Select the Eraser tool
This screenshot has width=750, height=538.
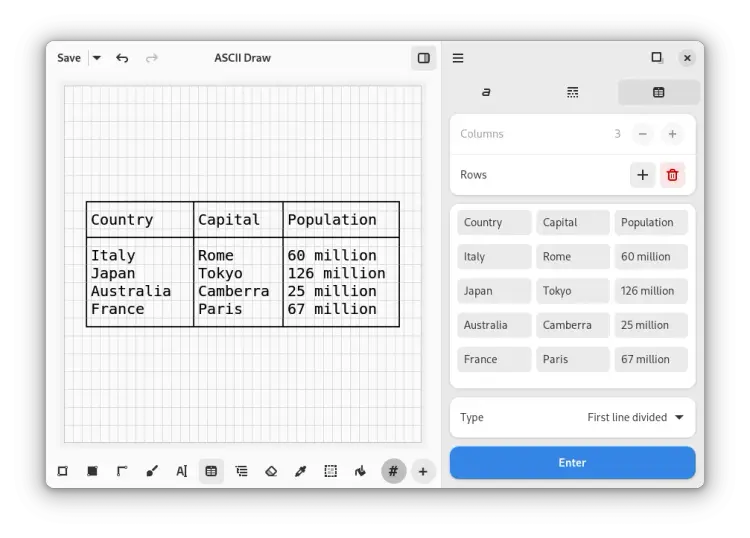271,471
